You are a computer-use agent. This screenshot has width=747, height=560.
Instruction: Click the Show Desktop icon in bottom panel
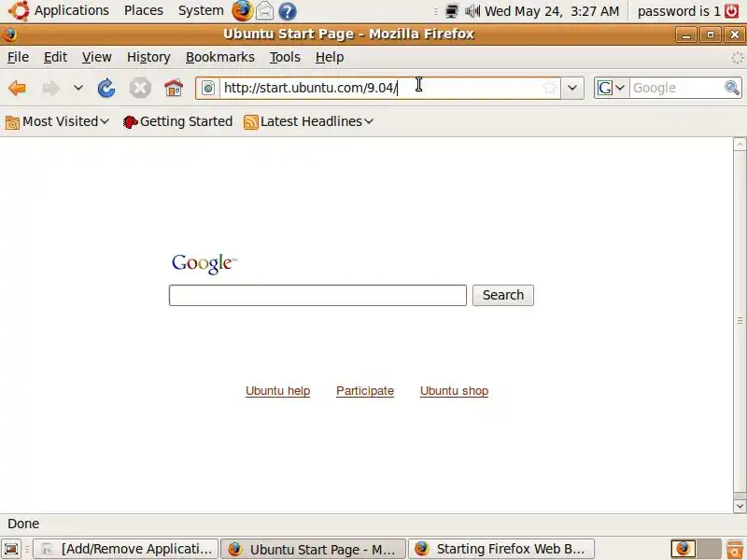(x=11, y=549)
